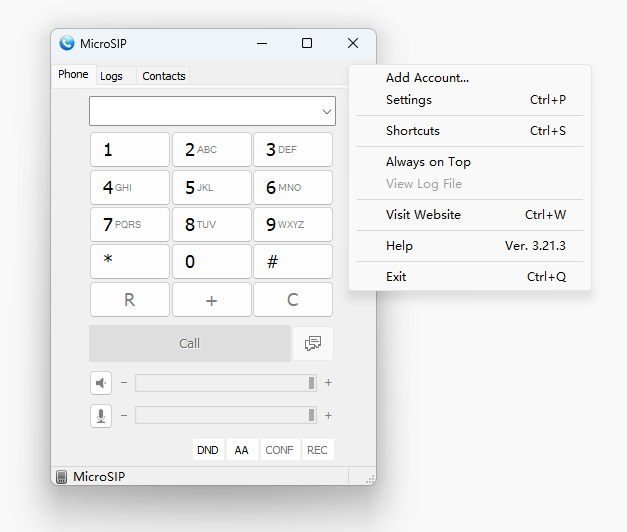Viewport: 627px width, 532px height.
Task: Enable CONF conference mode
Action: coord(279,450)
